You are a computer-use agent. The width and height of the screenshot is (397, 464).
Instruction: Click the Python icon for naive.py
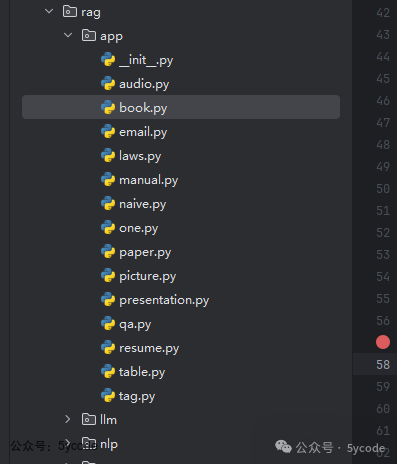pyautogui.click(x=108, y=204)
